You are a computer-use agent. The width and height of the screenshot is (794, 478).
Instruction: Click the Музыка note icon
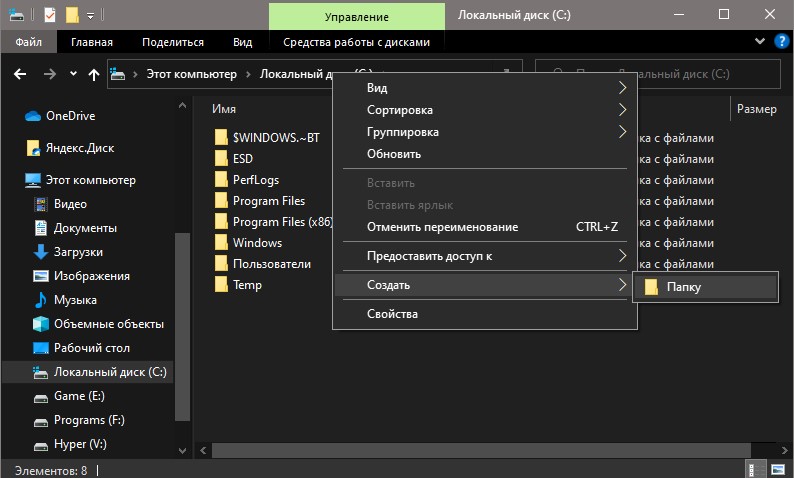[41, 300]
